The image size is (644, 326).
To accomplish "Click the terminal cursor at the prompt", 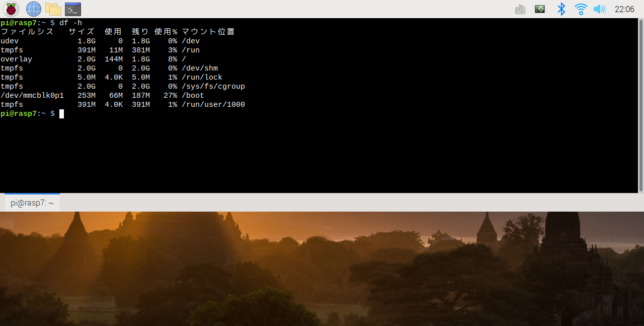I will coord(61,113).
